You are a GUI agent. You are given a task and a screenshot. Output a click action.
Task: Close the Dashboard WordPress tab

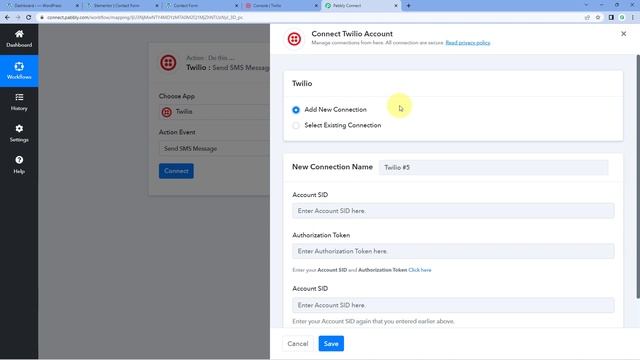coord(77,6)
